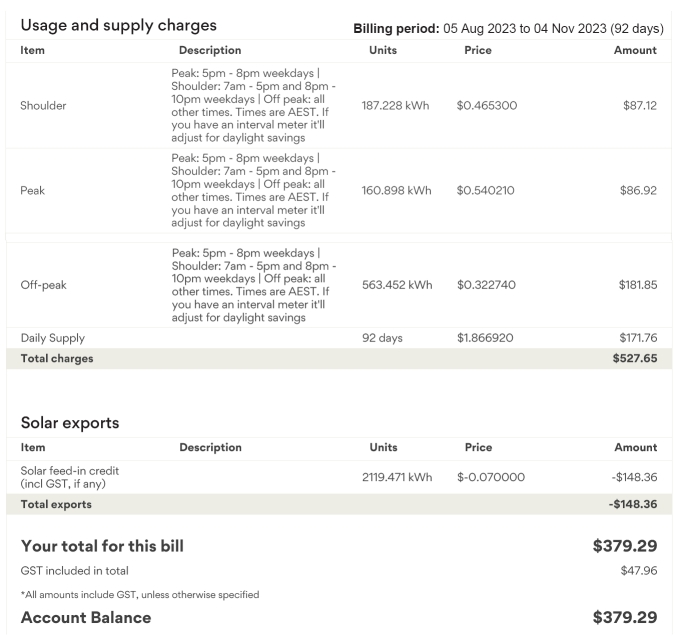Click the $181.85 off-peak amount
The image size is (681, 637).
coord(637,284)
